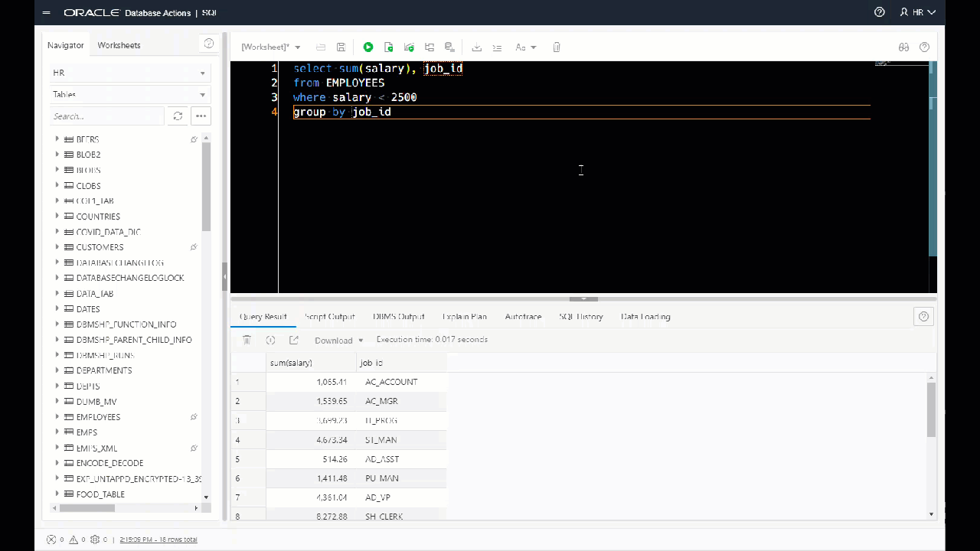Click the status bar '18 rows total' link
This screenshot has width=980, height=551.
(x=158, y=540)
